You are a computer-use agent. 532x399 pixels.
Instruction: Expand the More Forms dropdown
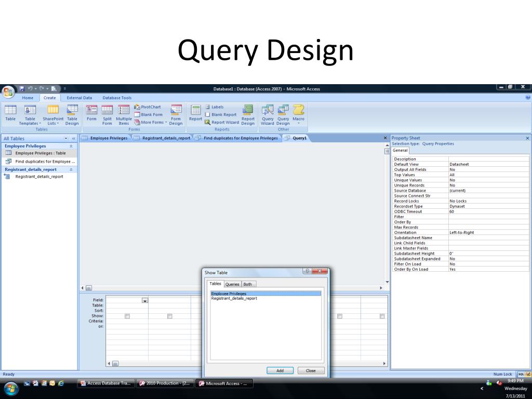click(x=151, y=122)
